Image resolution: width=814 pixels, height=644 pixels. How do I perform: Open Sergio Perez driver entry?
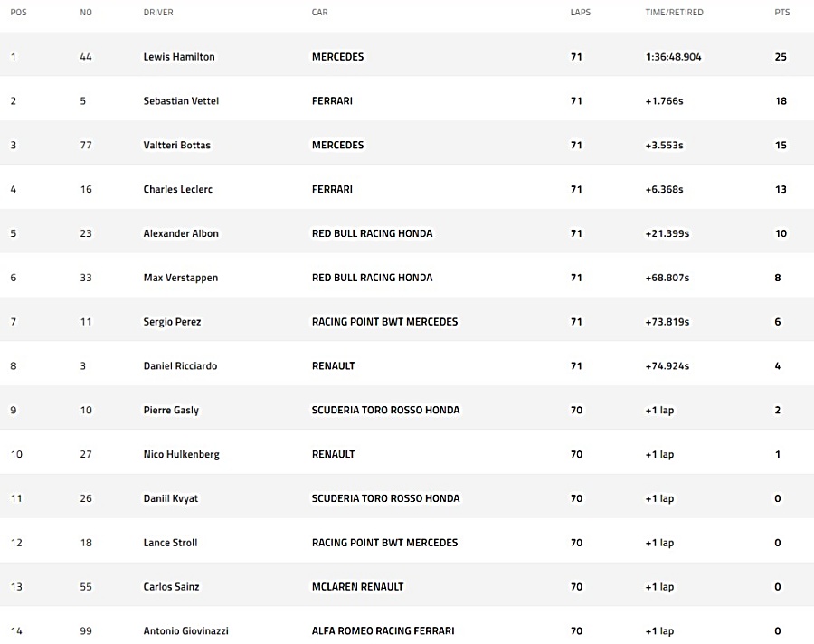[x=173, y=322]
